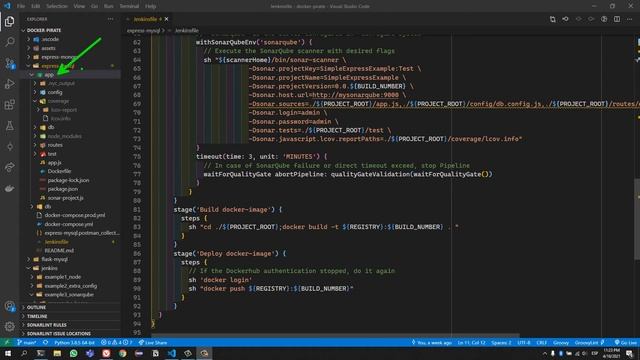Change the CRLF line ending setting
The width and height of the screenshot is (640, 360).
[542, 342]
